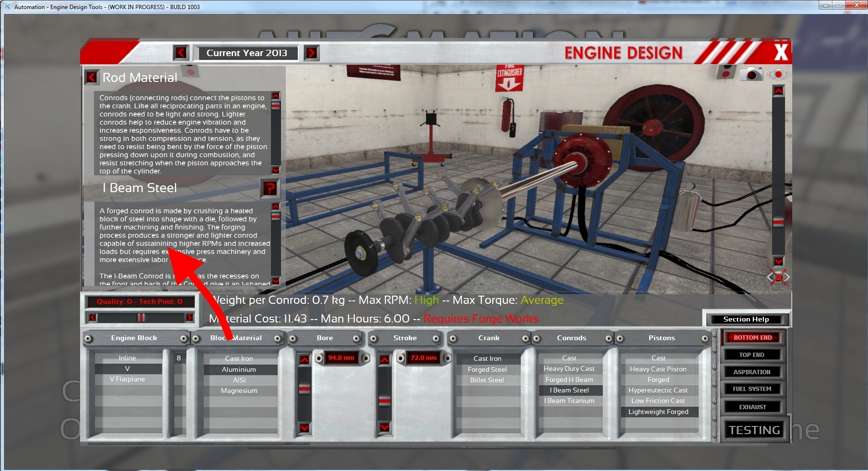Click the quality slider handle
868x471 pixels.
[141, 317]
